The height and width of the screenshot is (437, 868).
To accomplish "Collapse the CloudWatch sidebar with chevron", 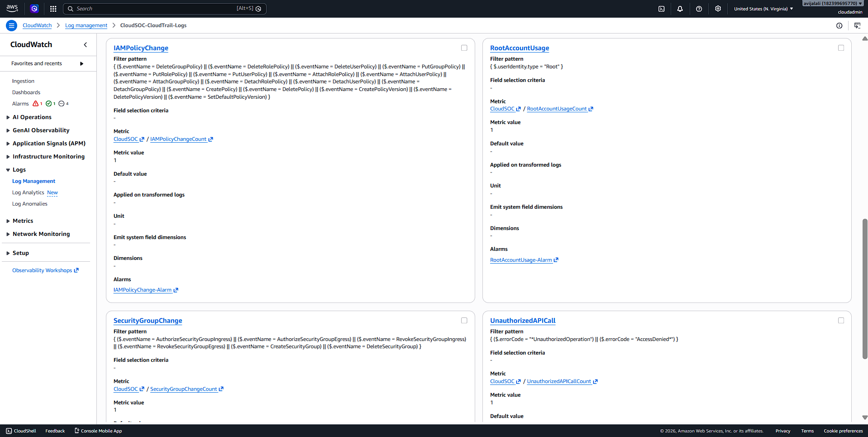I will [85, 44].
